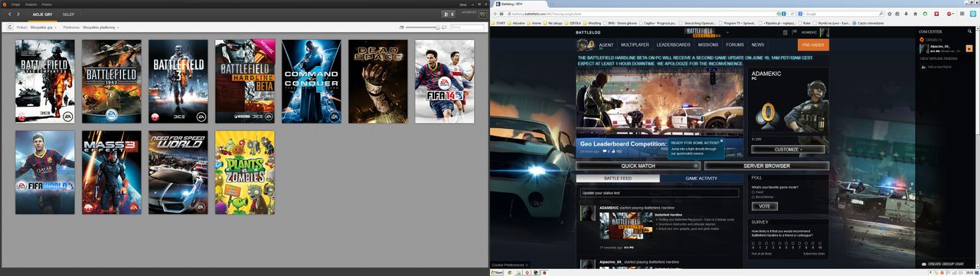Screen dimensions: 980x276
Task: Select the FIFA World game cover
Action: tap(45, 172)
